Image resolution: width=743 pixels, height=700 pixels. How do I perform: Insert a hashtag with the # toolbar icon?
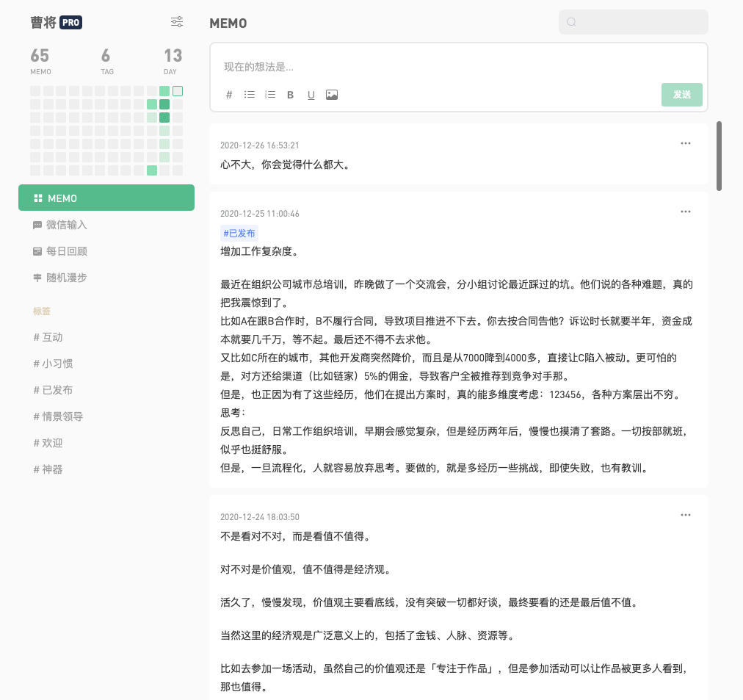pos(229,95)
